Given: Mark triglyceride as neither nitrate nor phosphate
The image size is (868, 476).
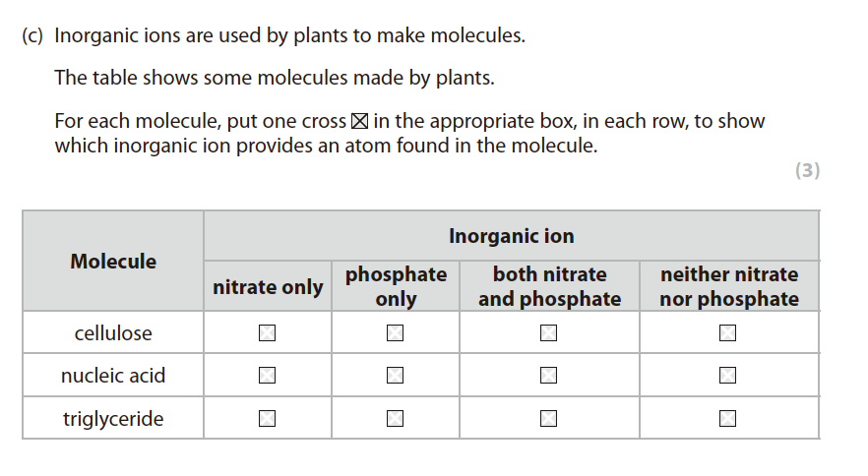Looking at the screenshot, I should [727, 419].
